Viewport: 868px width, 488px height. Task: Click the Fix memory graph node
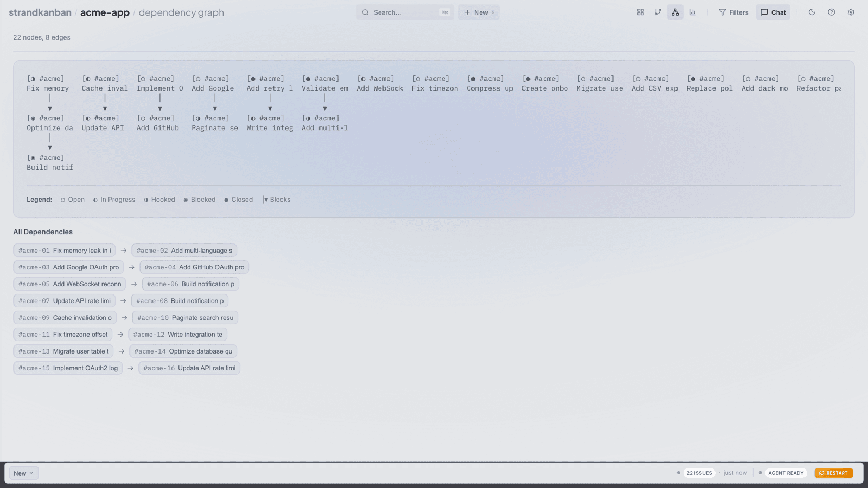(48, 84)
